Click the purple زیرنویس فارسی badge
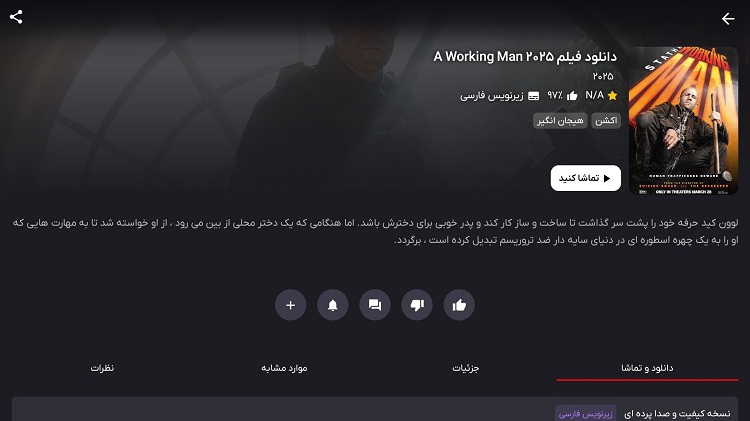Screen dimensions: 750x421 (585, 413)
